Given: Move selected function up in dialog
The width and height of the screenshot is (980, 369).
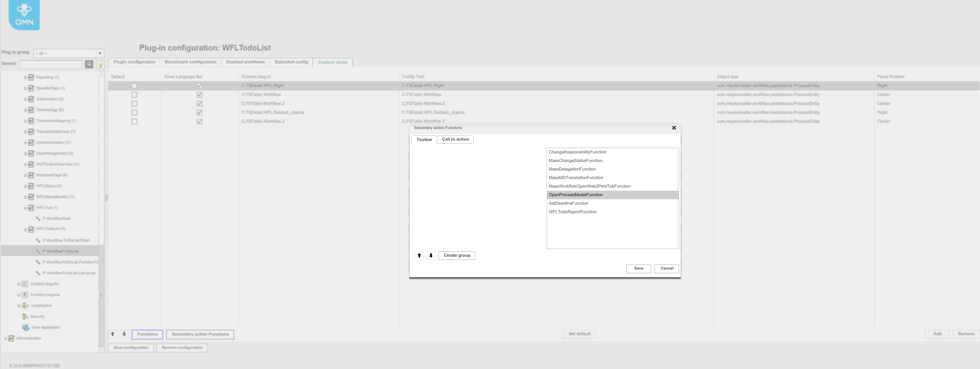Looking at the screenshot, I should 419,256.
